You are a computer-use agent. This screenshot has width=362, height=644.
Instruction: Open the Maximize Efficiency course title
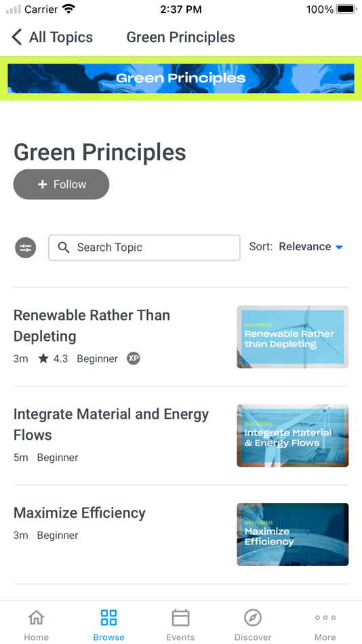click(80, 513)
